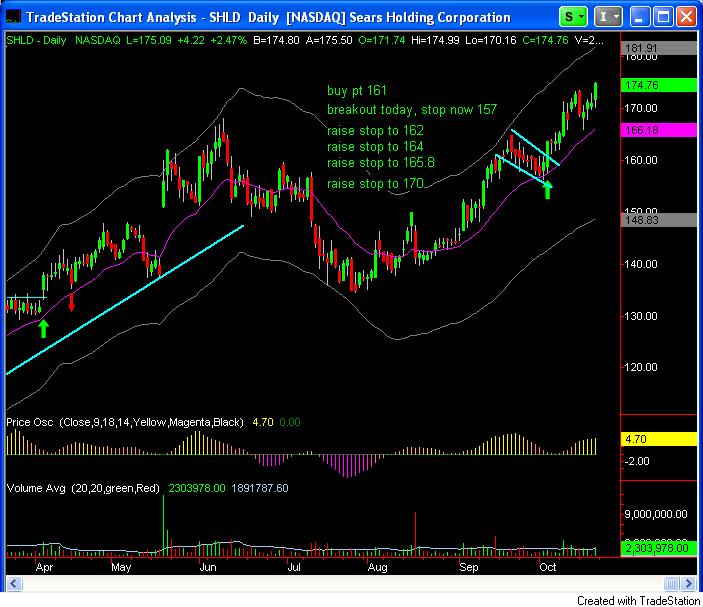
Task: Click the Price Osc indicator title
Action: click(x=125, y=422)
